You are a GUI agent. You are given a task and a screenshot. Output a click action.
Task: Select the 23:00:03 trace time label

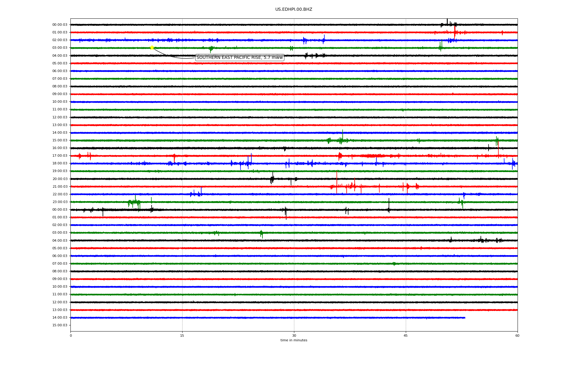60,202
